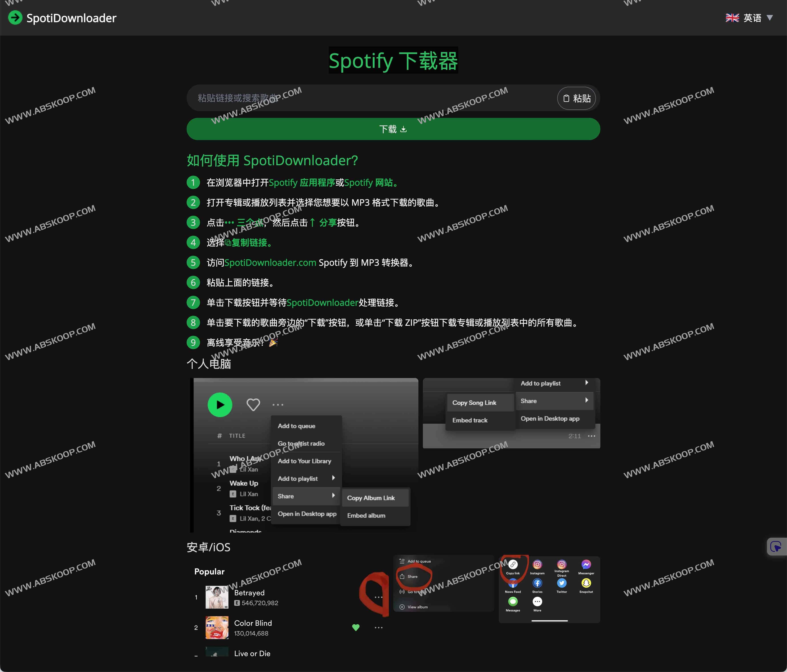Click the floating widget icon at right edge

click(x=776, y=547)
